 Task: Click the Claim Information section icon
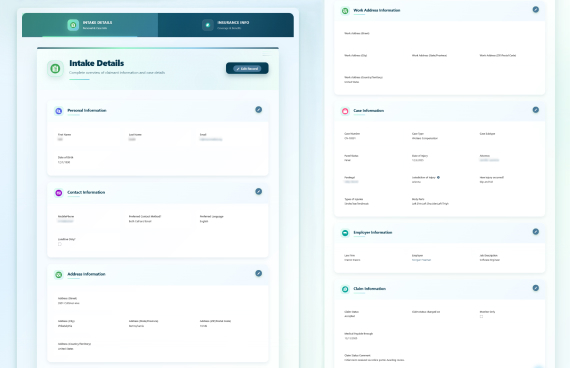pos(345,289)
